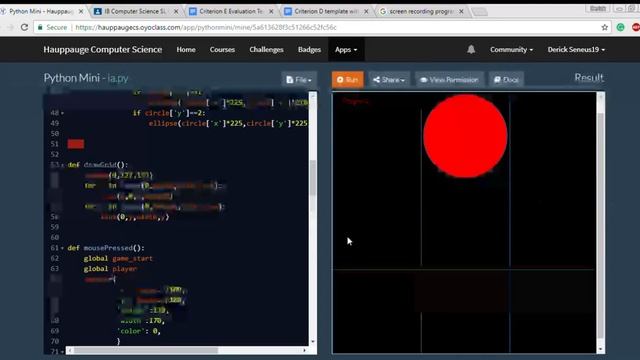Close the Criterion D template tab

[x=366, y=11]
